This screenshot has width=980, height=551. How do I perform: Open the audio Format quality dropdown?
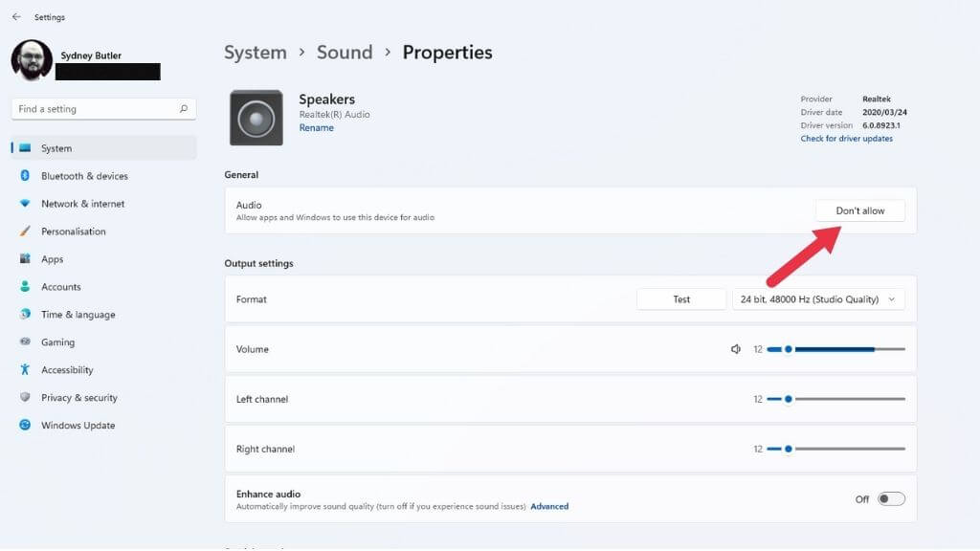[x=818, y=299]
